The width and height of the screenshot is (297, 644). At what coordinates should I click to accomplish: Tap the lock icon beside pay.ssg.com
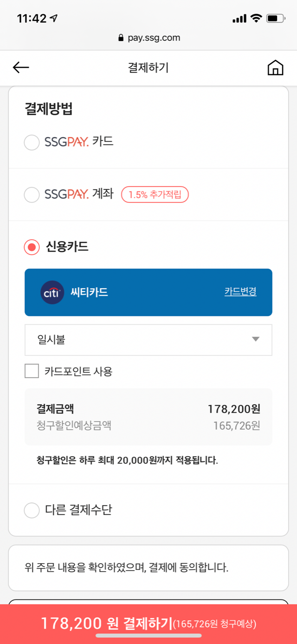tap(122, 38)
